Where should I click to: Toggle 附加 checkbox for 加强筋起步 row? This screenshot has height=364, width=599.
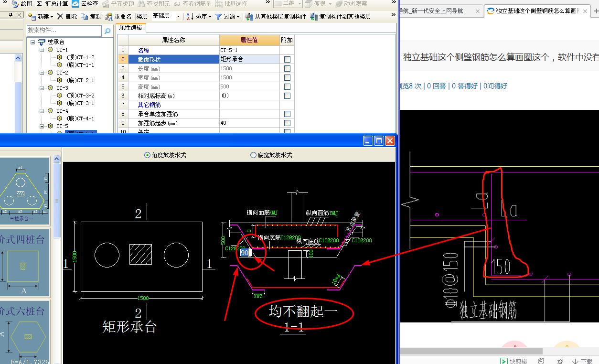pos(287,123)
